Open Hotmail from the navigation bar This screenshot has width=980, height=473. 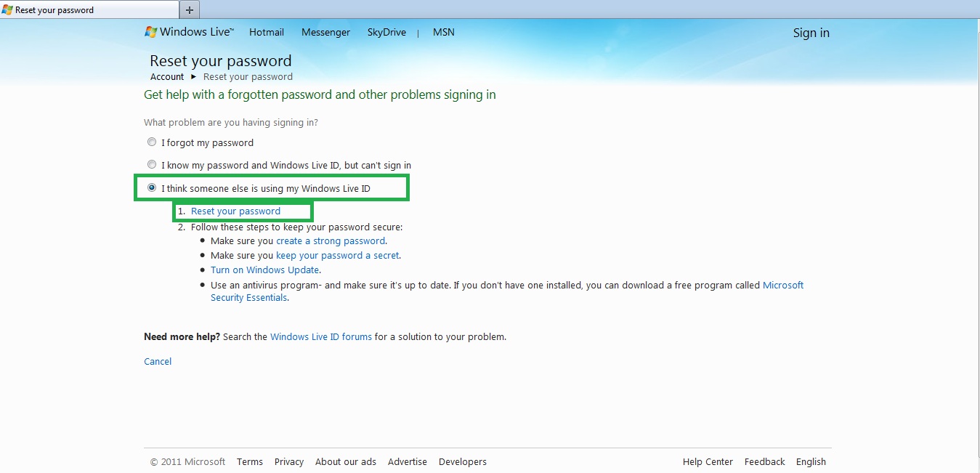[x=266, y=32]
